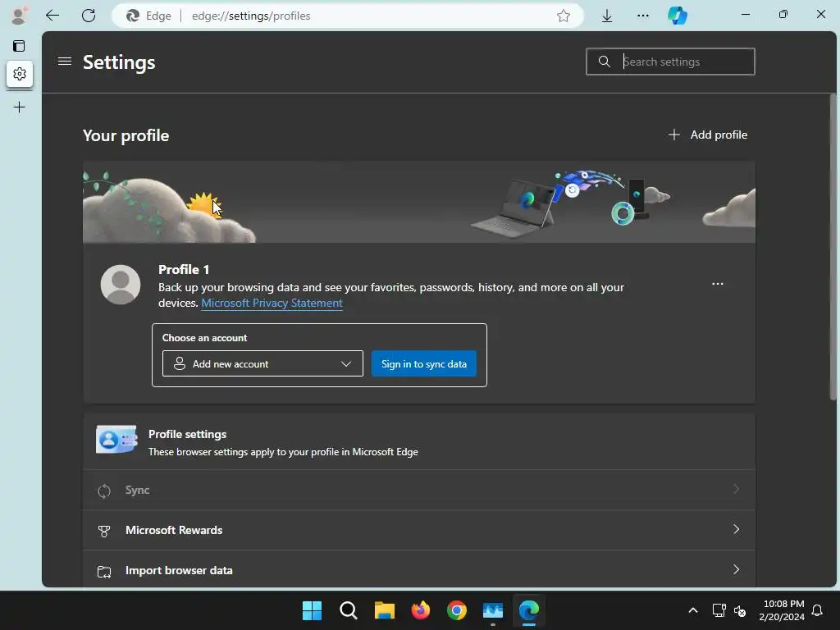
Task: Click the Profile settings card icon
Action: (116, 440)
